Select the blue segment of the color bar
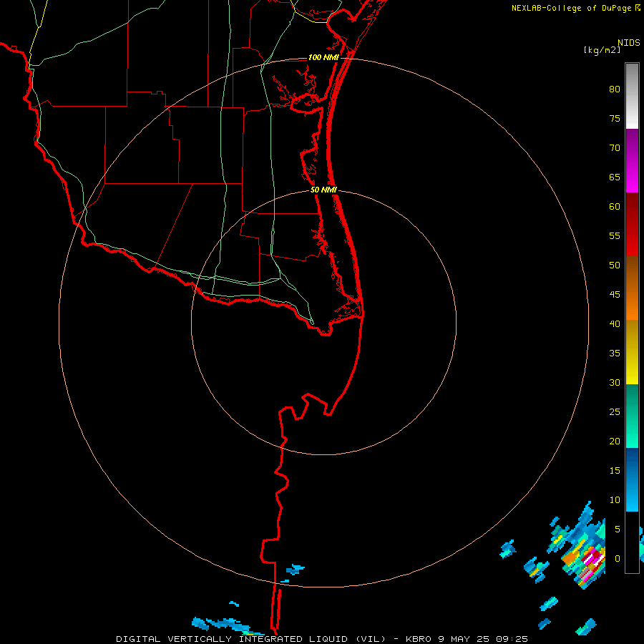644x644 pixels. [632, 479]
